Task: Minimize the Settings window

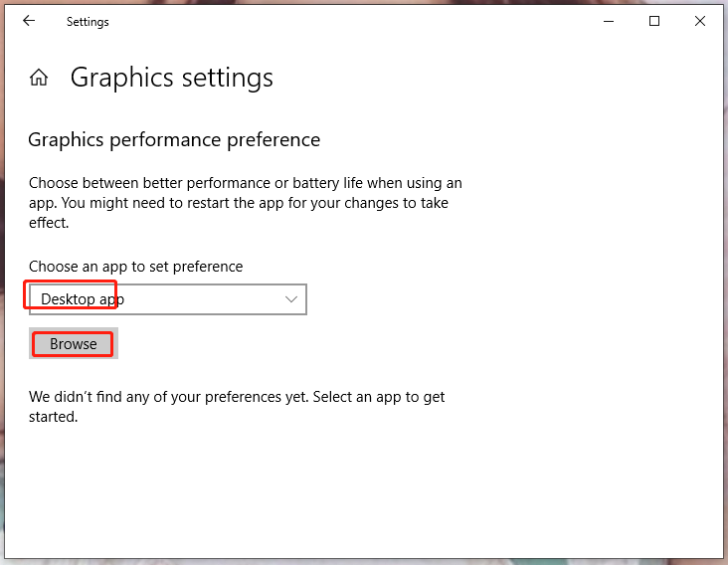Action: pos(609,21)
